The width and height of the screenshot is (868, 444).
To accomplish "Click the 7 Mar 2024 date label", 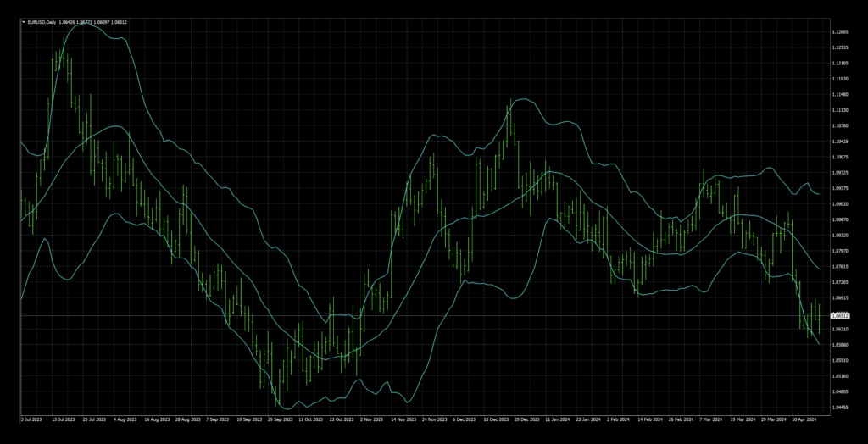I will pos(711,419).
